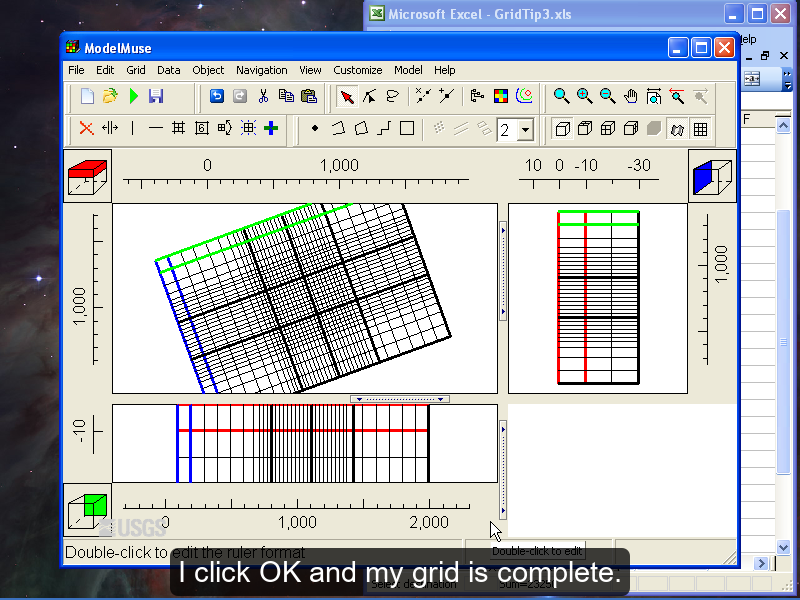Open the go to location tool
This screenshot has height=600, width=800.
pyautogui.click(x=654, y=96)
